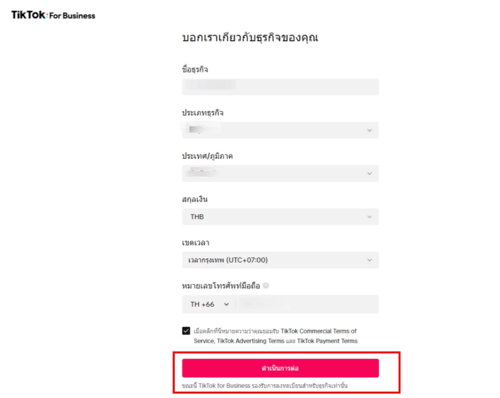The image size is (500, 398).
Task: Click the chevron arrow in ประเภทธุรกิจ field
Action: [369, 130]
